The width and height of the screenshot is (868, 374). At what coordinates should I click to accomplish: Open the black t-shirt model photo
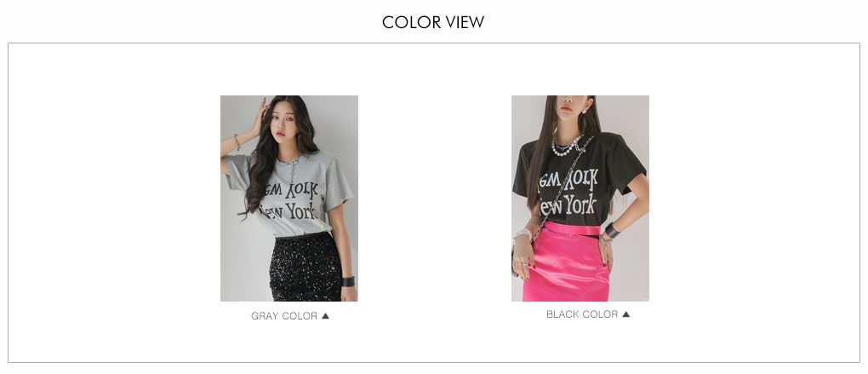point(580,199)
